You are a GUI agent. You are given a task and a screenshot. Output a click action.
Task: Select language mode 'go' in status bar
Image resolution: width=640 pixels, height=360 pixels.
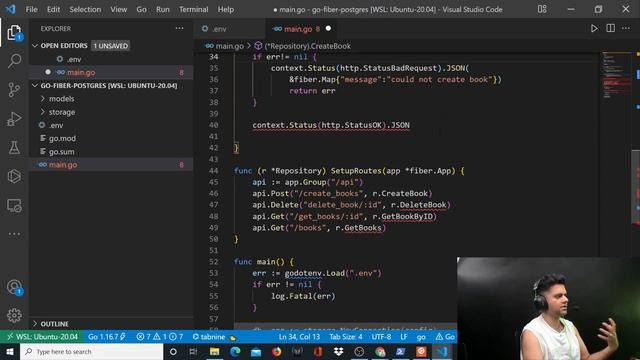pyautogui.click(x=421, y=337)
